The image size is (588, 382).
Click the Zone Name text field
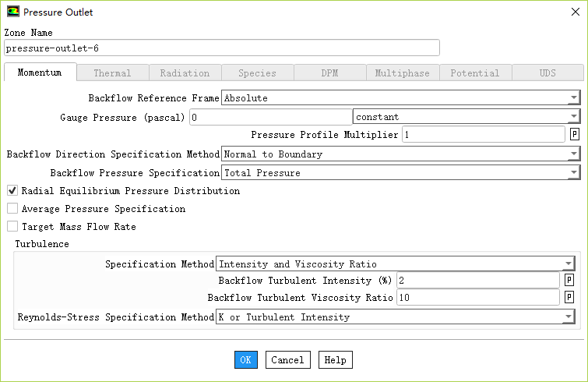(x=221, y=48)
